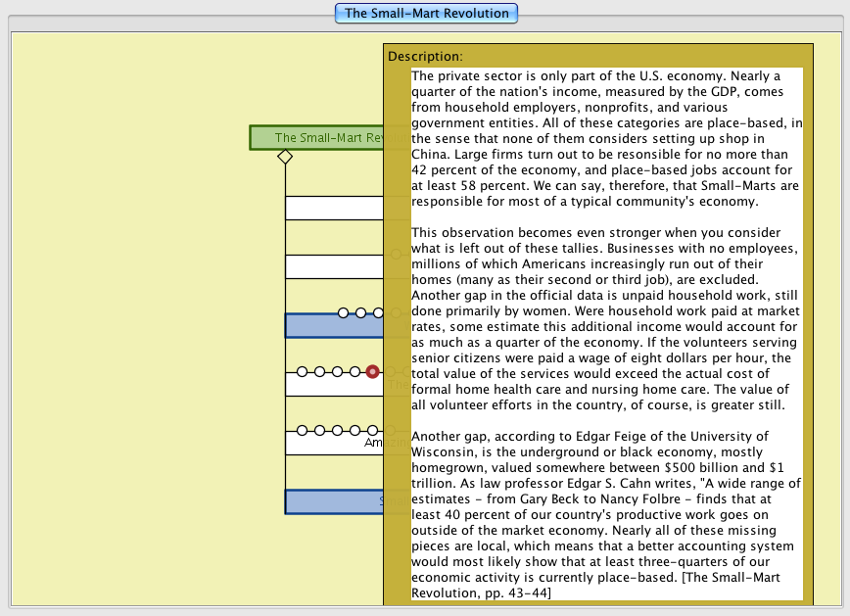Select the second white box in the tree
Screen dimensions: 850x616
[334, 267]
